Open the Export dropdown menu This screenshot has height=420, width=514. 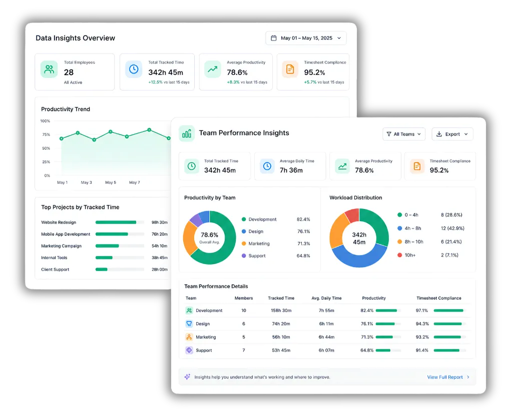coord(452,134)
